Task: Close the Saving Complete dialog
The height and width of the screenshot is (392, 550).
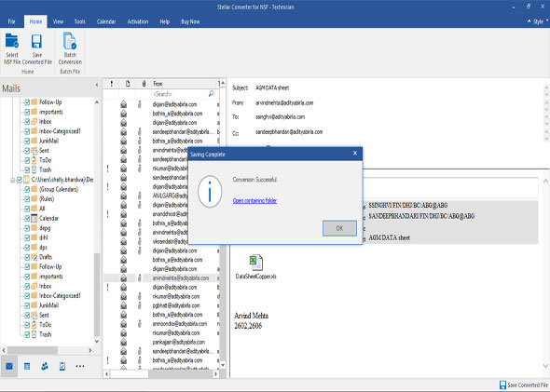Action: click(x=355, y=153)
